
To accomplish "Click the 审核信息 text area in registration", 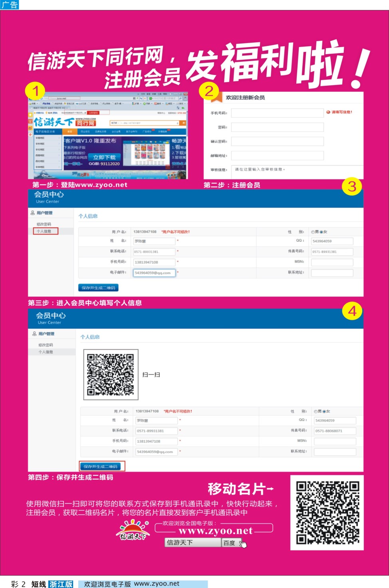I will (297, 172).
